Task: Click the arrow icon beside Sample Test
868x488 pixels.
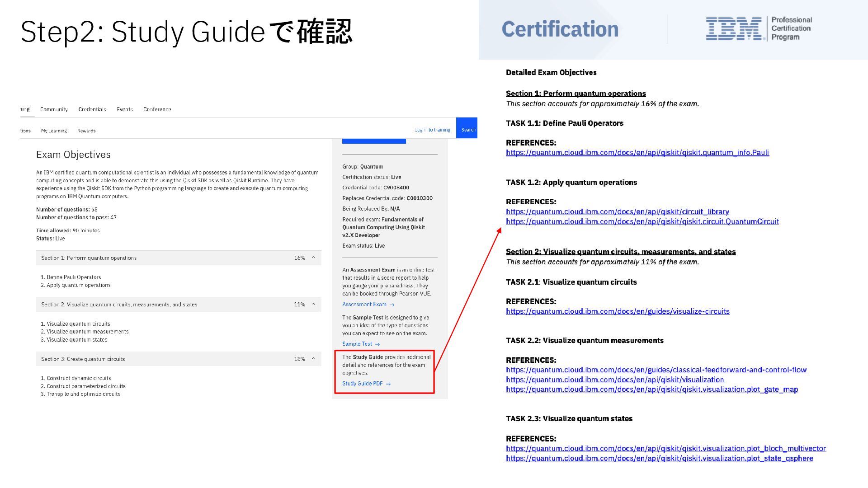Action: coord(377,344)
